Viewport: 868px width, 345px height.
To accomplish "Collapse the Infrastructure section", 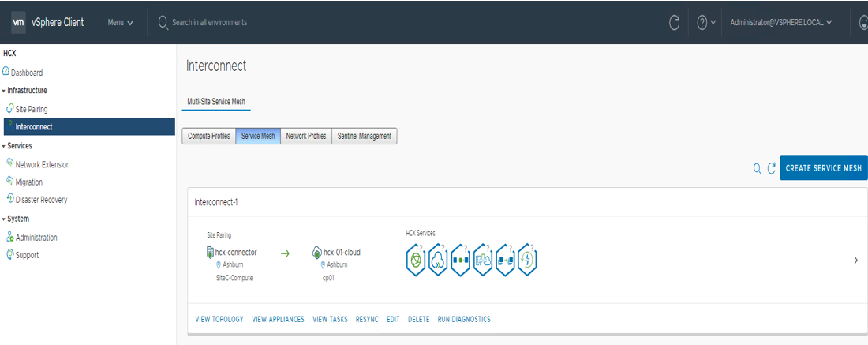I will point(3,90).
